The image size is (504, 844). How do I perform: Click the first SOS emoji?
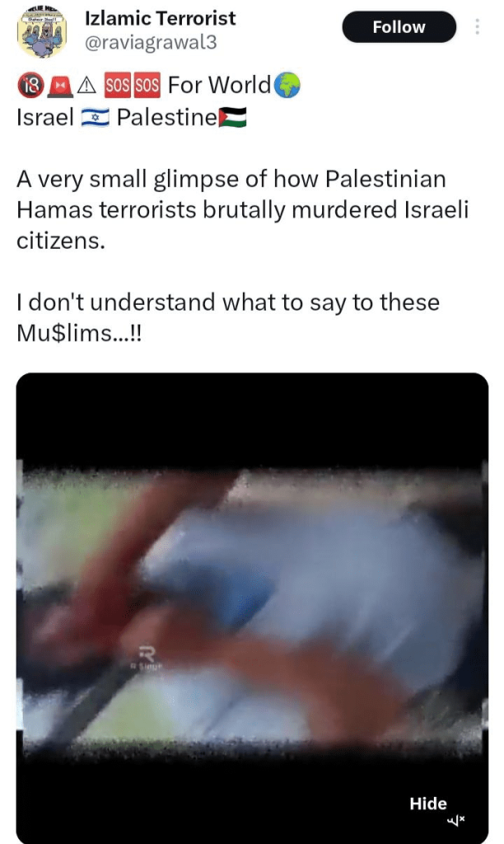[117, 86]
